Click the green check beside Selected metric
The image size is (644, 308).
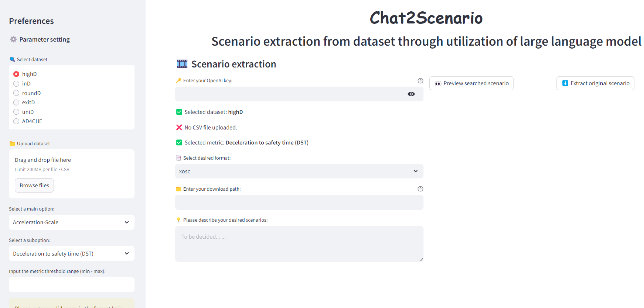179,142
